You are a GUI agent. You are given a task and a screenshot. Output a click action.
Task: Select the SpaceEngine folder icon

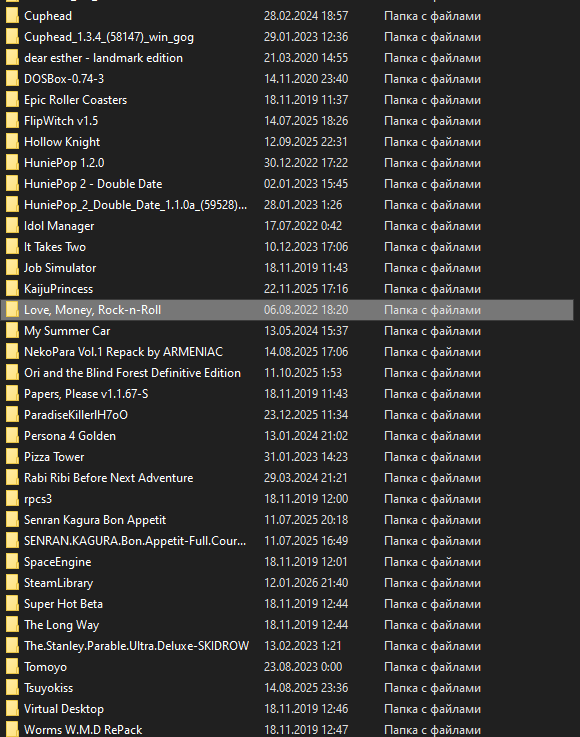[x=12, y=562]
